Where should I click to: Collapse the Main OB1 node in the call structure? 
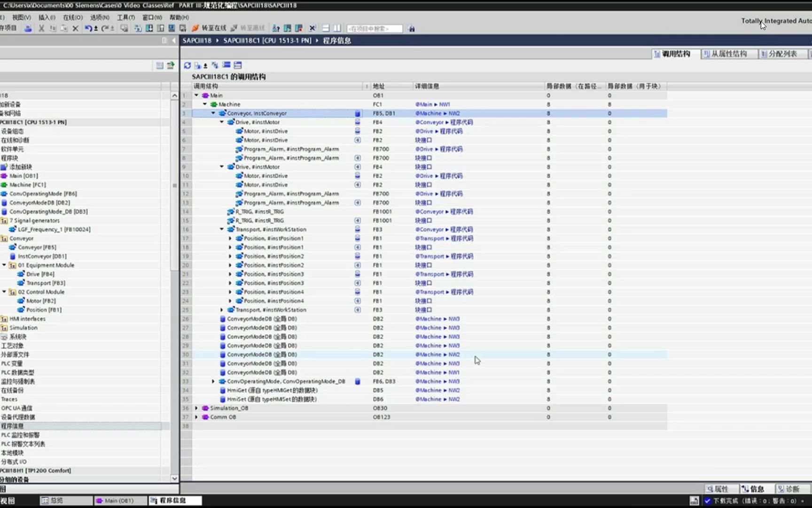pyautogui.click(x=196, y=95)
